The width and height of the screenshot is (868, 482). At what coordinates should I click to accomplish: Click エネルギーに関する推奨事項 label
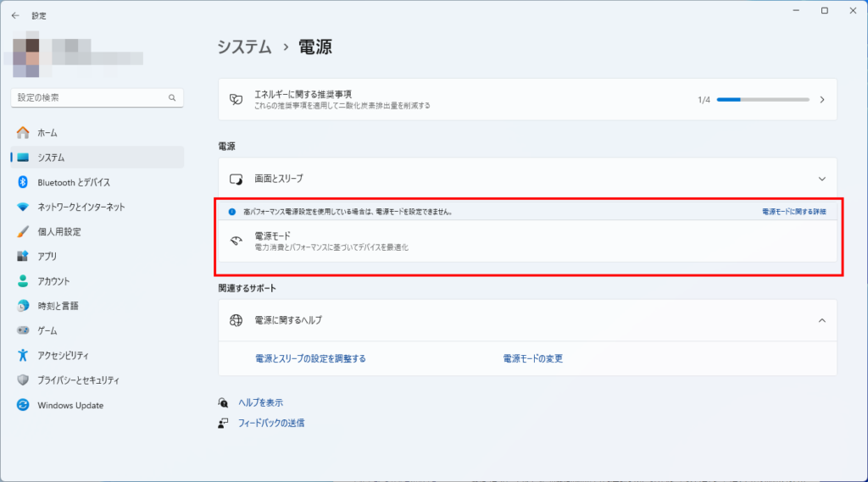coord(303,95)
